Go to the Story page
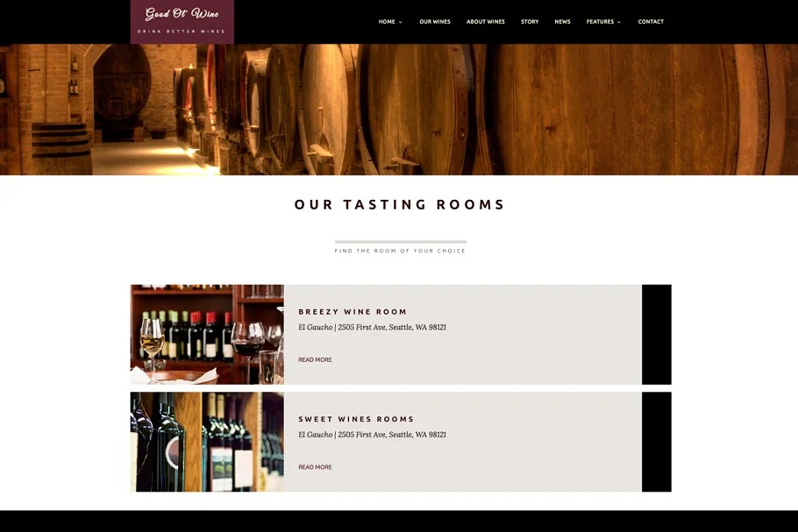The image size is (798, 532). click(x=530, y=21)
